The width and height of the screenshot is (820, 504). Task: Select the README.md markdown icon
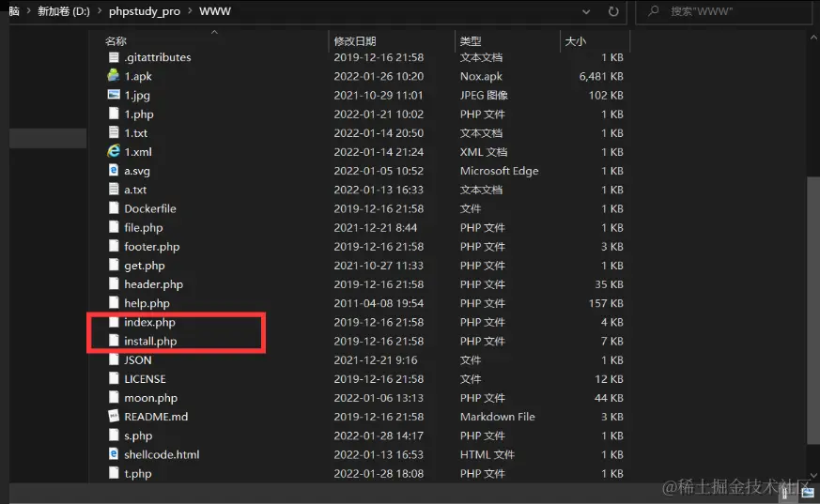[114, 417]
